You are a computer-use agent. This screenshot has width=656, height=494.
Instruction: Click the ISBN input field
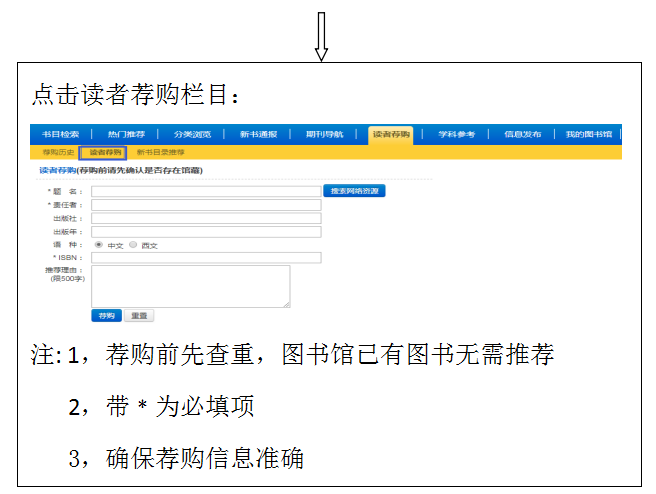click(x=206, y=258)
